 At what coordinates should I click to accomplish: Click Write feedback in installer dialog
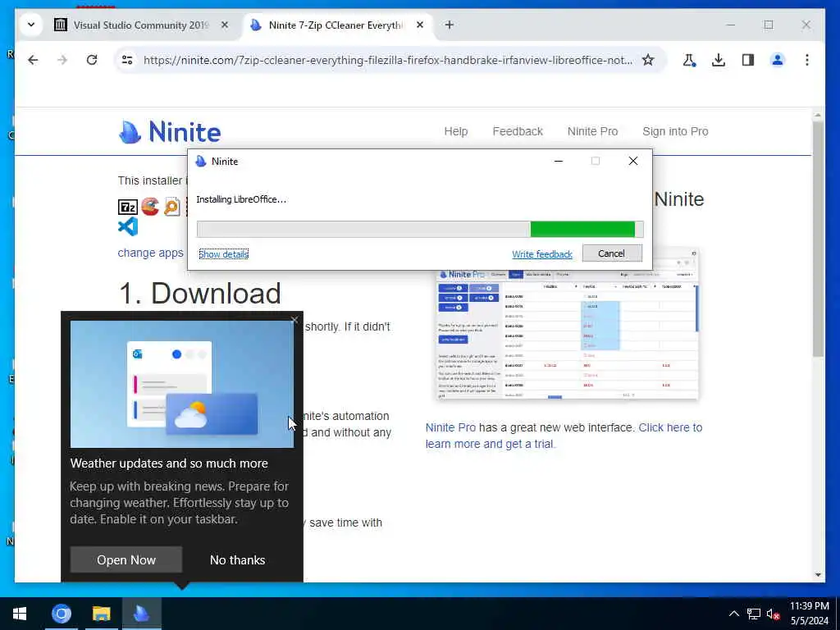pyautogui.click(x=542, y=254)
